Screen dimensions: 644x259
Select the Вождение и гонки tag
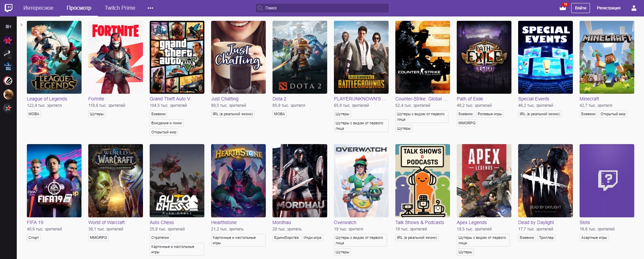tap(166, 123)
